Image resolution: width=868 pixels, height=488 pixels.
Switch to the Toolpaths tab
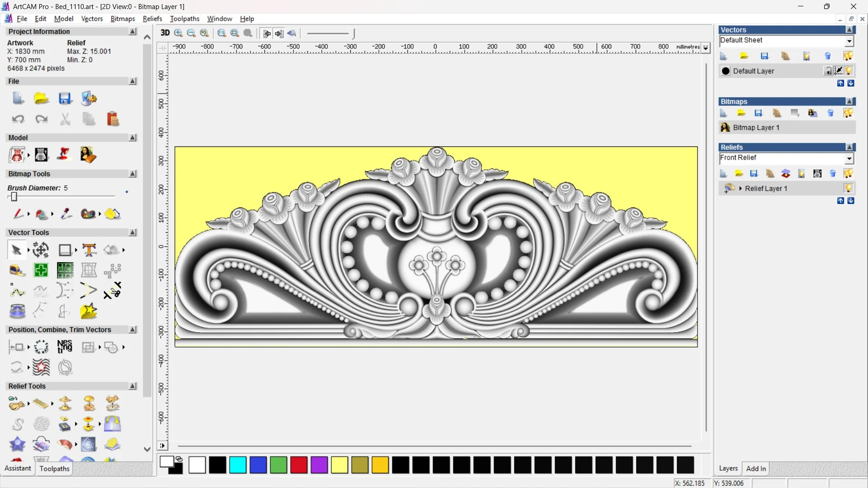(x=54, y=469)
